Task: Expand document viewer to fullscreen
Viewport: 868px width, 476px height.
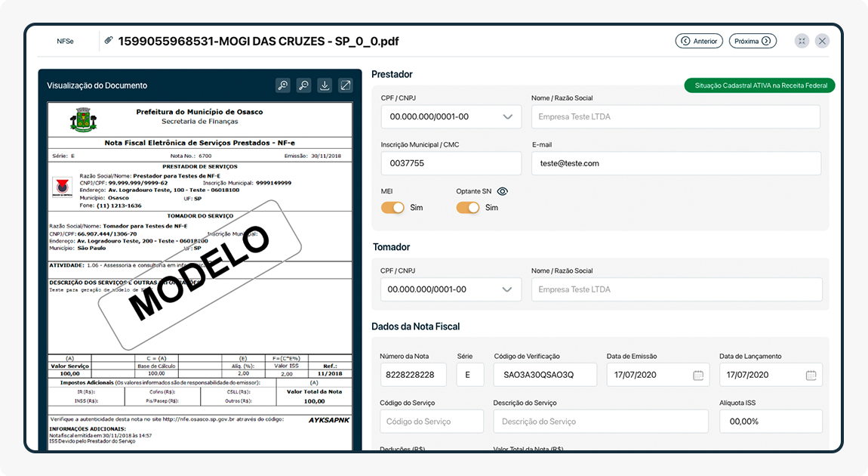Action: [x=345, y=85]
